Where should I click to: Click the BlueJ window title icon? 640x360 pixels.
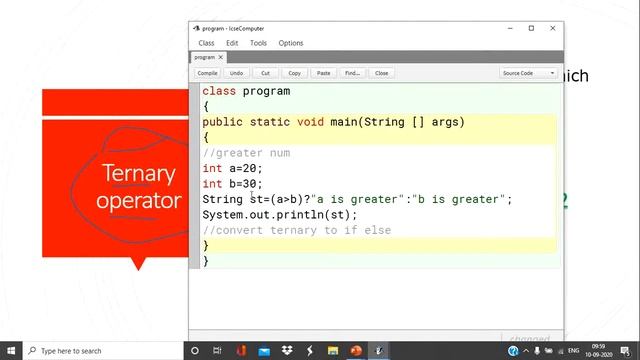pyautogui.click(x=196, y=28)
